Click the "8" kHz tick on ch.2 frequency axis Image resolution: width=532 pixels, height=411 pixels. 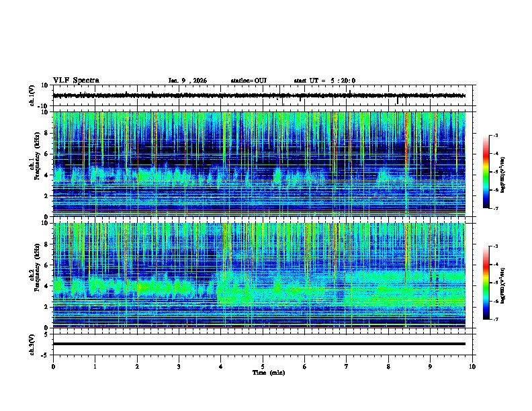[x=47, y=244]
